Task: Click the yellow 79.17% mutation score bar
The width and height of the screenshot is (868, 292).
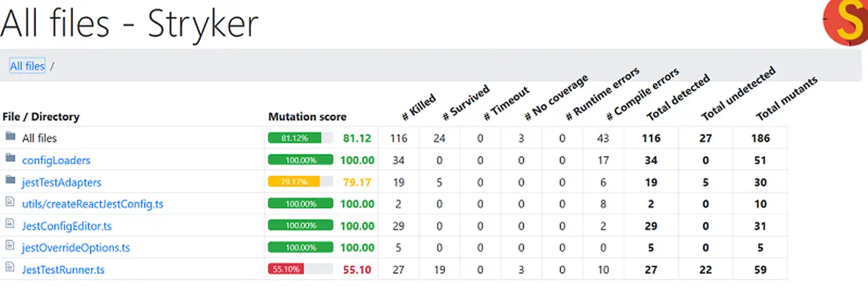Action: (301, 182)
